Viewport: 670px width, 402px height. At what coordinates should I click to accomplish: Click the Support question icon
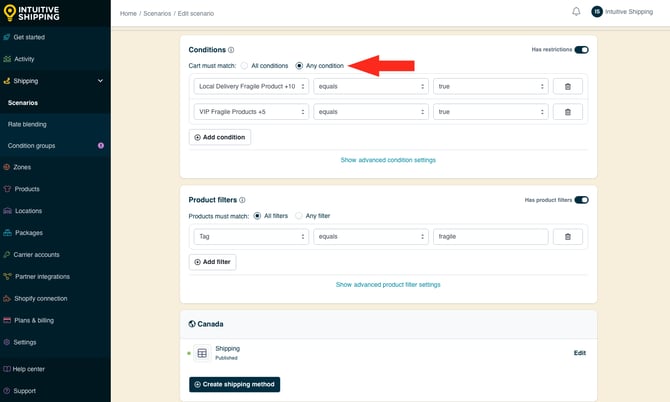[6, 391]
